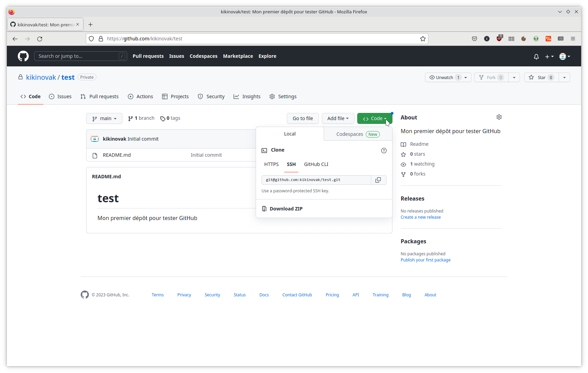Switch to the HTTPS clone tab
Viewport: 588px width, 373px height.
click(271, 165)
